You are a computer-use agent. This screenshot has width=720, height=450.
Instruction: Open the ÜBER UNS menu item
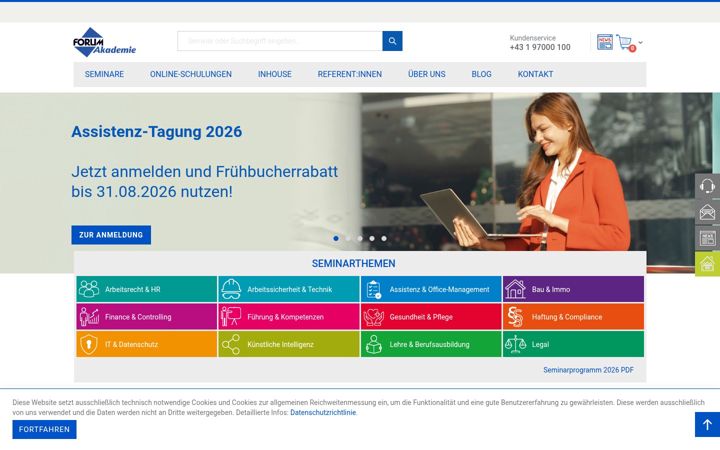pyautogui.click(x=427, y=74)
